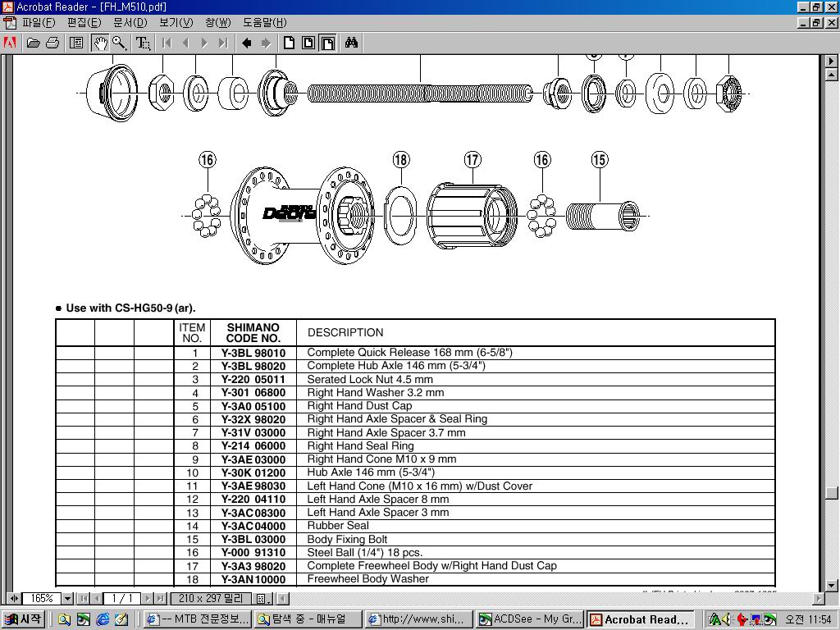Go to last page in toolbar

[x=223, y=43]
